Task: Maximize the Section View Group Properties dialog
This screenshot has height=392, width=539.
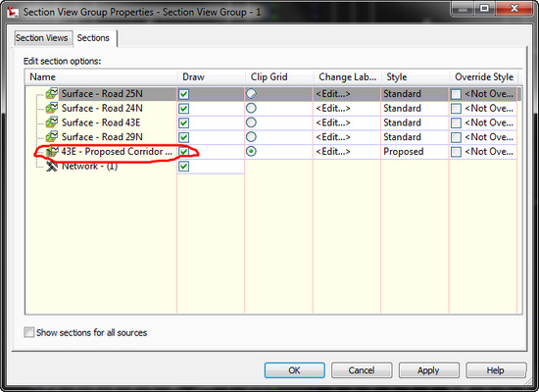Action: [485, 8]
